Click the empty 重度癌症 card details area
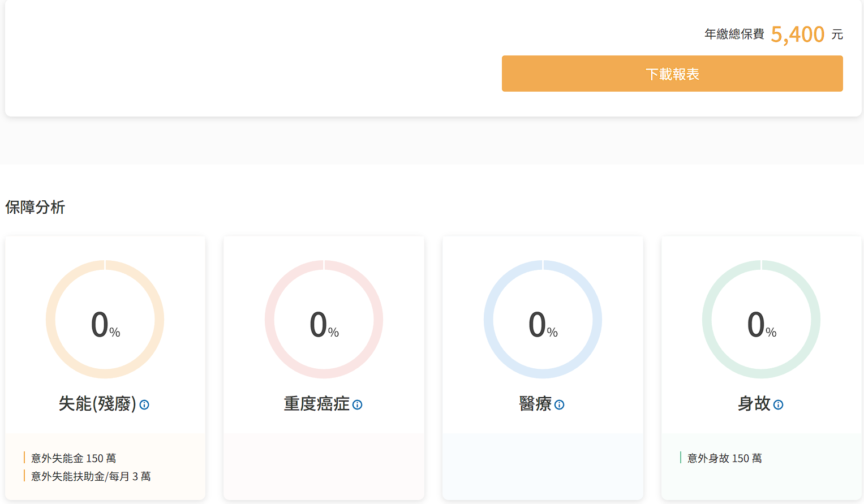Image resolution: width=864 pixels, height=504 pixels. (x=324, y=466)
